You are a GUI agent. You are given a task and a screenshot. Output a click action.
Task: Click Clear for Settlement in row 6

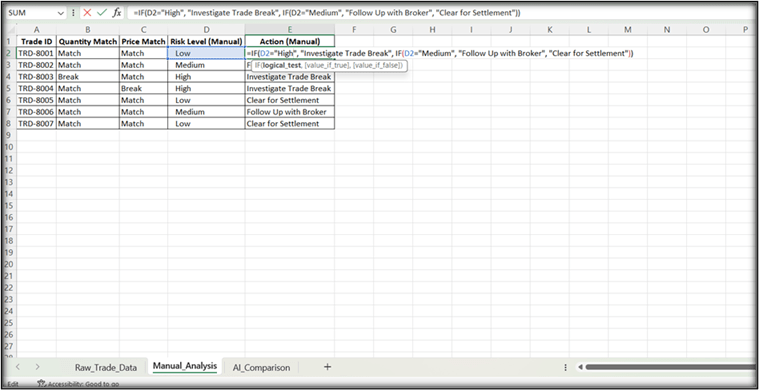pyautogui.click(x=289, y=100)
